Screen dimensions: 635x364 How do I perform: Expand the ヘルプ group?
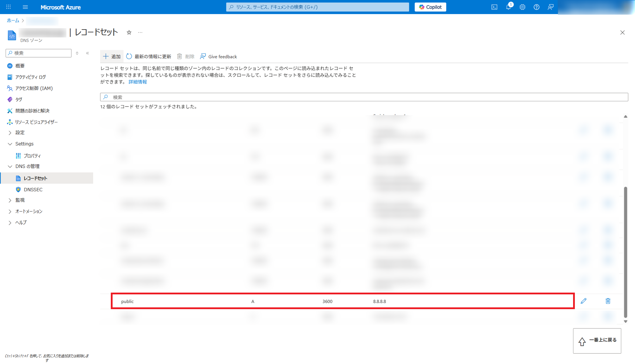coord(21,223)
